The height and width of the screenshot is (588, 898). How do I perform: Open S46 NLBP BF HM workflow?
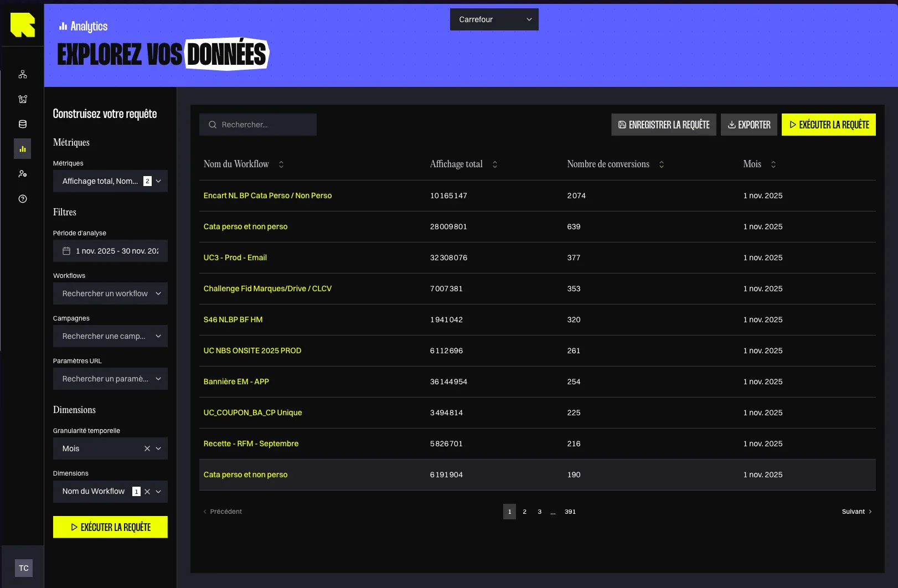tap(233, 319)
